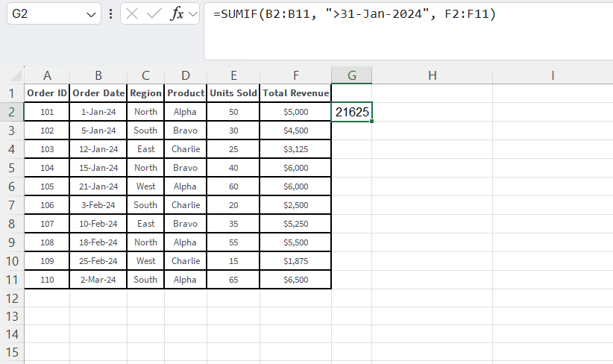The width and height of the screenshot is (613, 364).
Task: Click the Region cell 'East' in row 4
Action: [x=146, y=149]
